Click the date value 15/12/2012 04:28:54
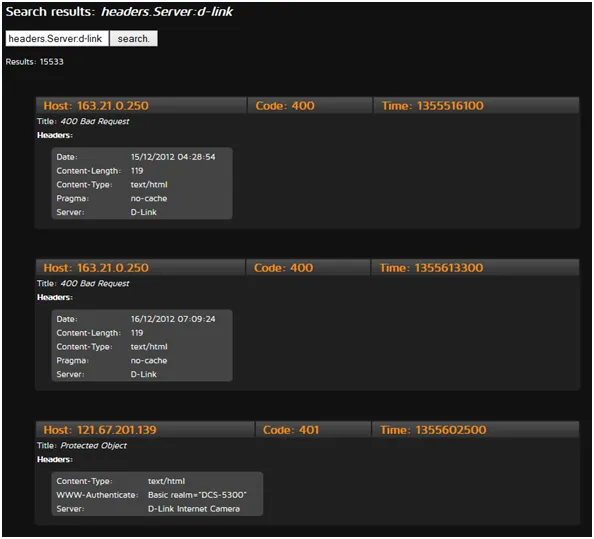 173,157
